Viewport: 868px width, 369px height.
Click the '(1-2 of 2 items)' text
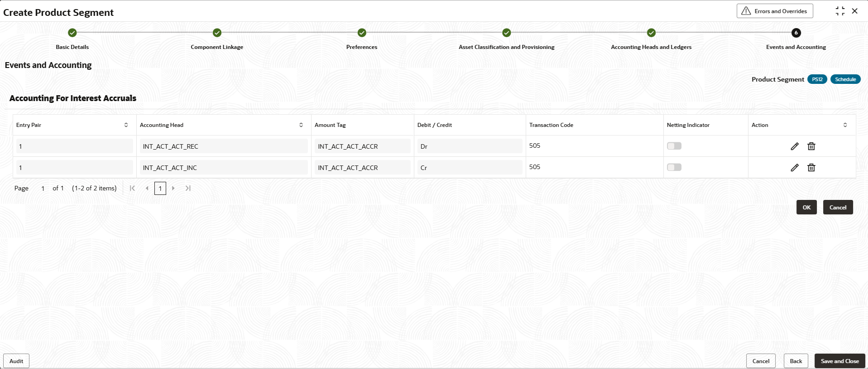[94, 188]
